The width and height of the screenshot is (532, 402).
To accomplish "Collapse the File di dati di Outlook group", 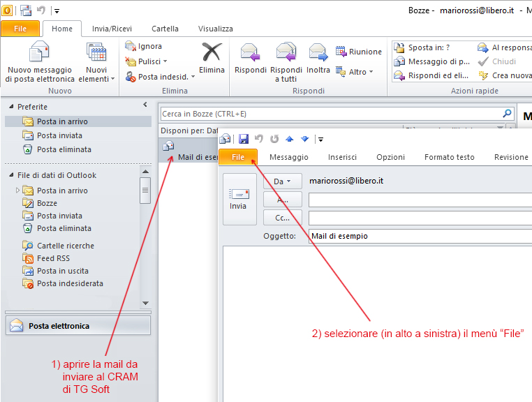I will coord(11,175).
